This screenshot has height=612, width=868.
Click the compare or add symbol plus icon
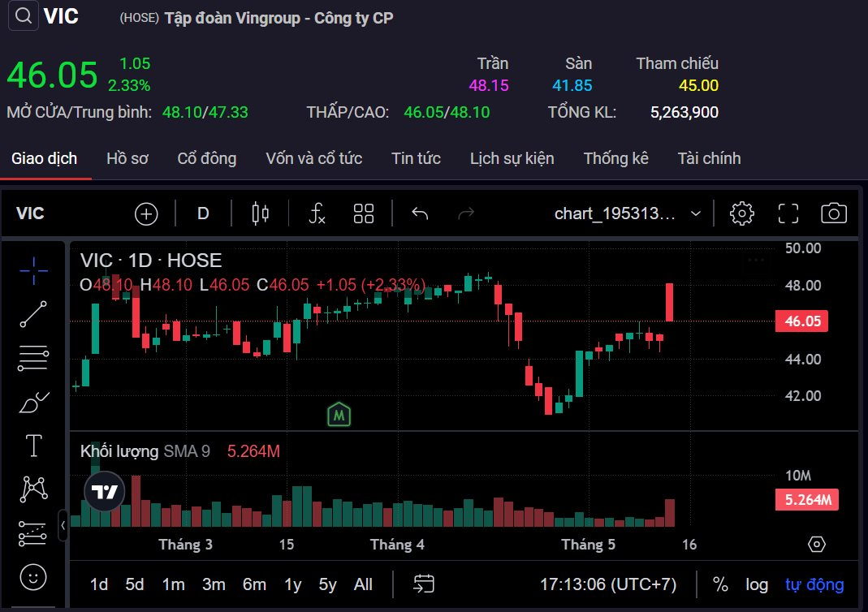pyautogui.click(x=146, y=213)
